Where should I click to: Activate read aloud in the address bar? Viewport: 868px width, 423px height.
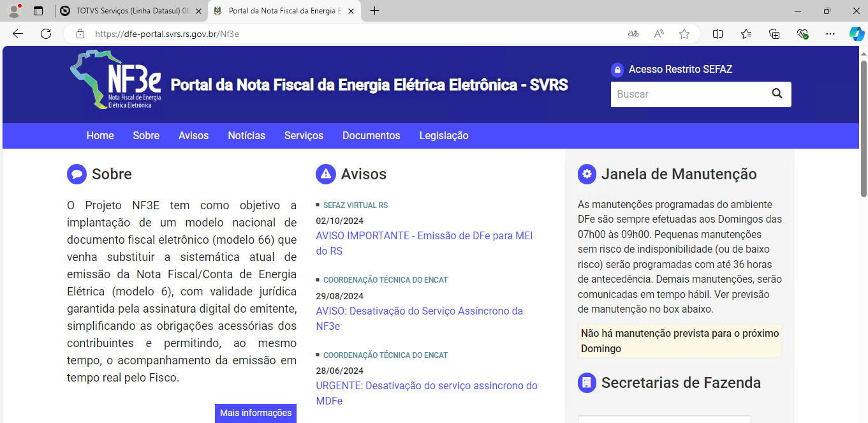tap(658, 34)
